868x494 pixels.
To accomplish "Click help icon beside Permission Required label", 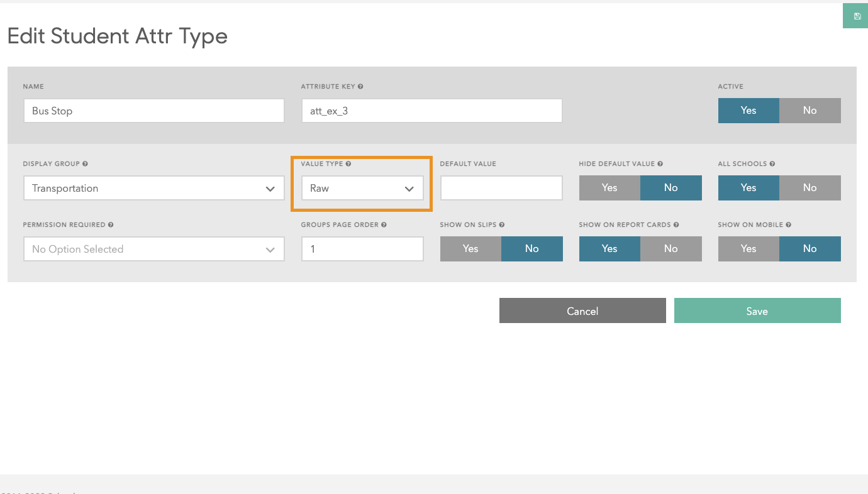I will point(111,225).
